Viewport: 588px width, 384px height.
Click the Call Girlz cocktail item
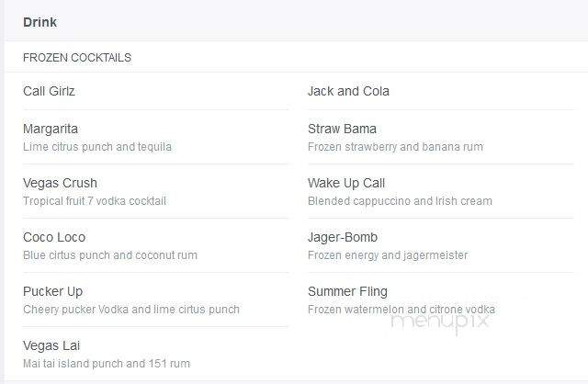49,91
